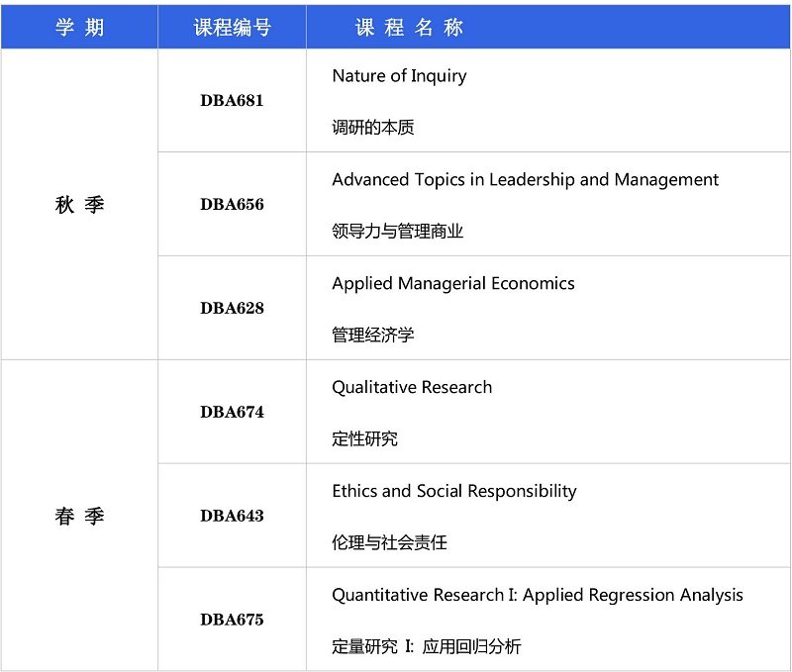792x672 pixels.
Task: Click the 学期 column header
Action: point(80,28)
